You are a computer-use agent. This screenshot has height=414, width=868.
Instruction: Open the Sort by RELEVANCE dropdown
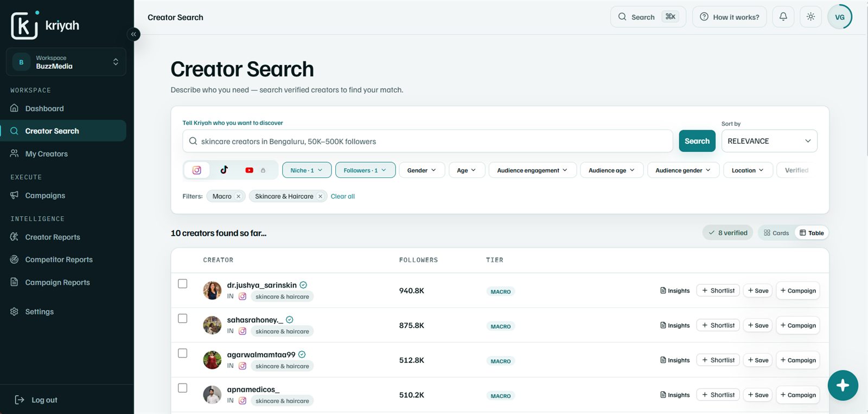click(769, 141)
